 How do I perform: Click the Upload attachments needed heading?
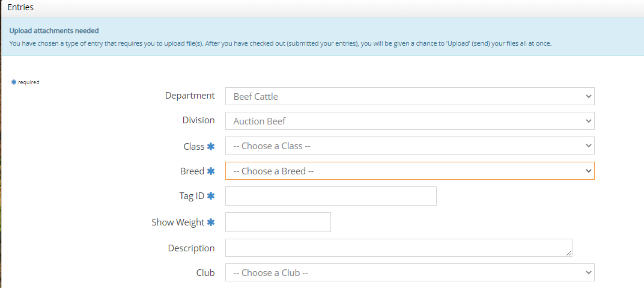click(54, 31)
